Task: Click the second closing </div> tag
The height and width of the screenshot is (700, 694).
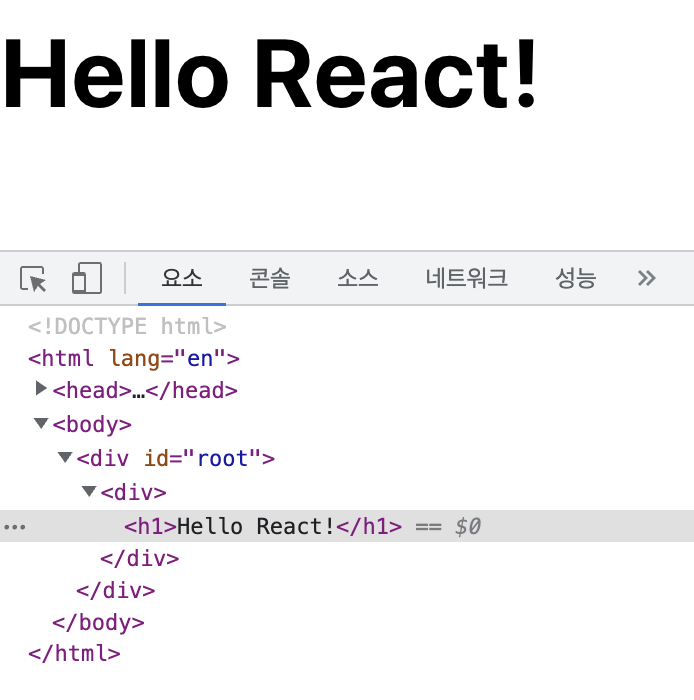Action: [116, 591]
